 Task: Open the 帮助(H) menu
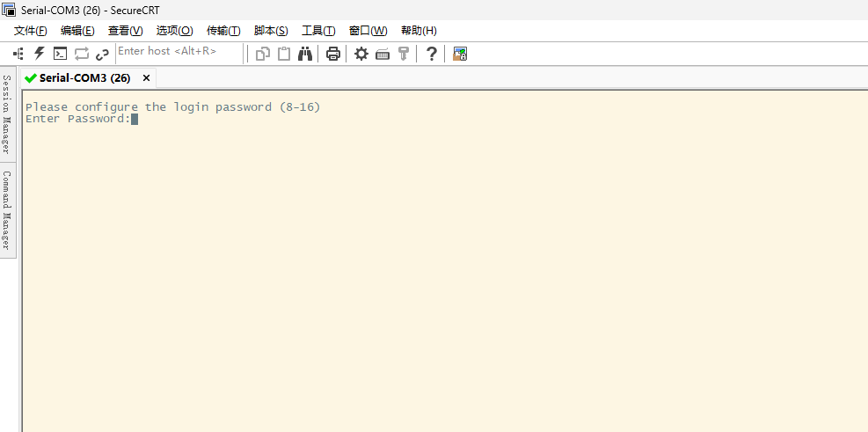[419, 31]
